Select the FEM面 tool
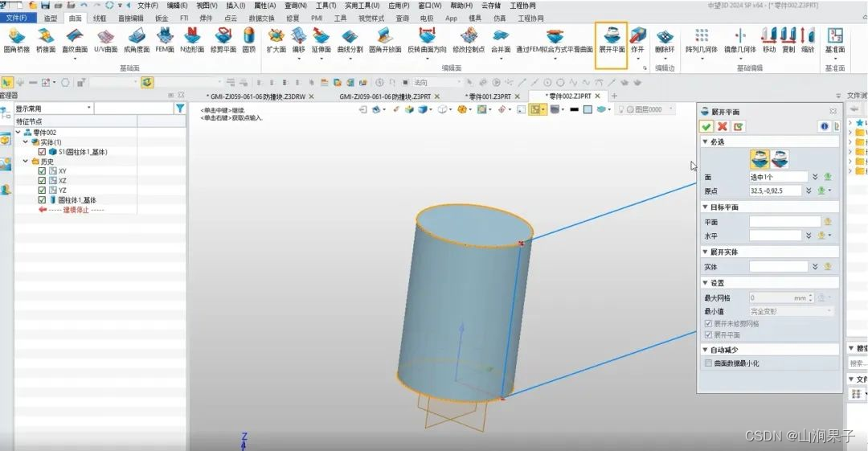 (x=165, y=40)
